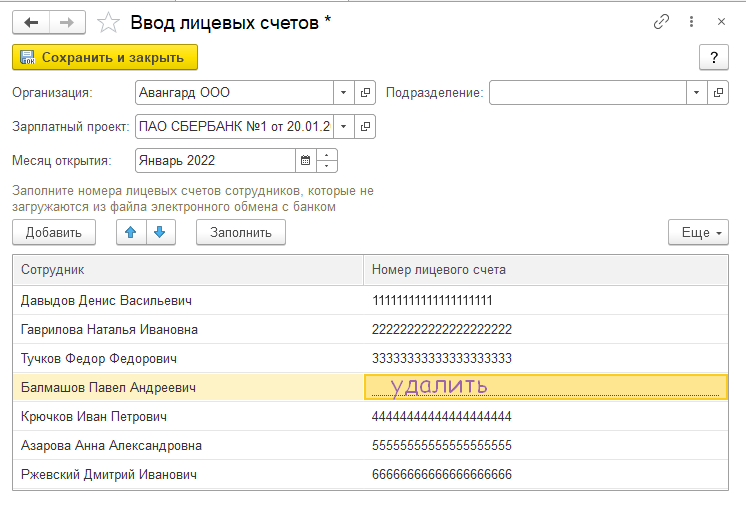The height and width of the screenshot is (528, 746).
Task: Open help with the question mark button
Action: (713, 57)
